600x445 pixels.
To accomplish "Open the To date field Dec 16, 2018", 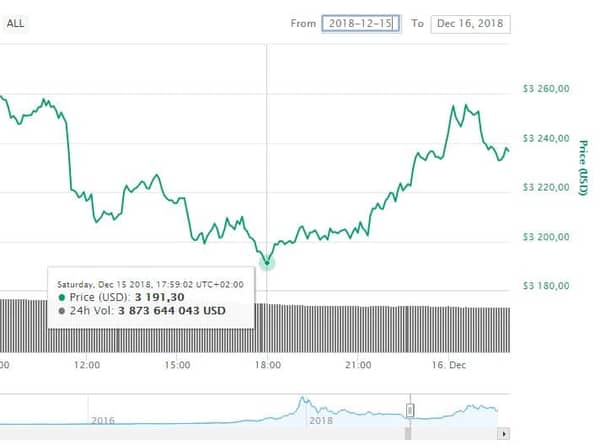I will pyautogui.click(x=470, y=24).
